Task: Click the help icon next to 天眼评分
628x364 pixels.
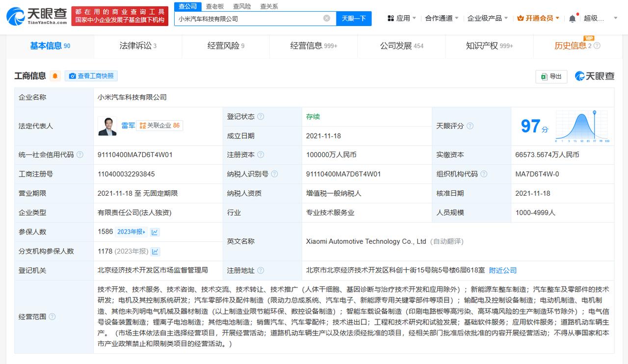Action: (470, 126)
